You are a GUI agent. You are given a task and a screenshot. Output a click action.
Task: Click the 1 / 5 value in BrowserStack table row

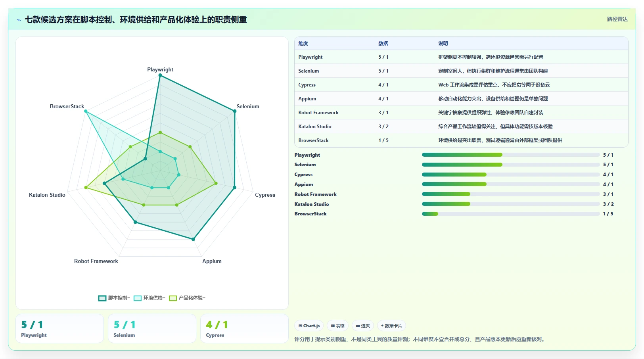(x=383, y=140)
